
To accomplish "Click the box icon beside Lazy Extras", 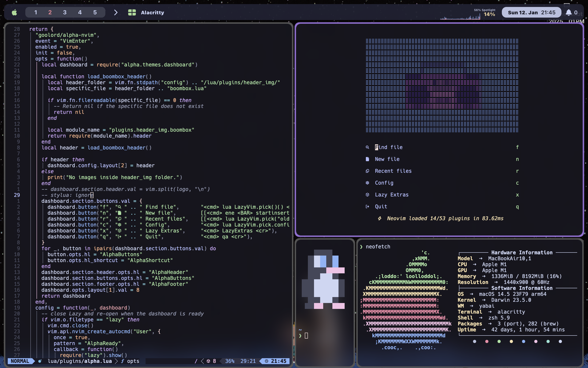I will 367,195.
